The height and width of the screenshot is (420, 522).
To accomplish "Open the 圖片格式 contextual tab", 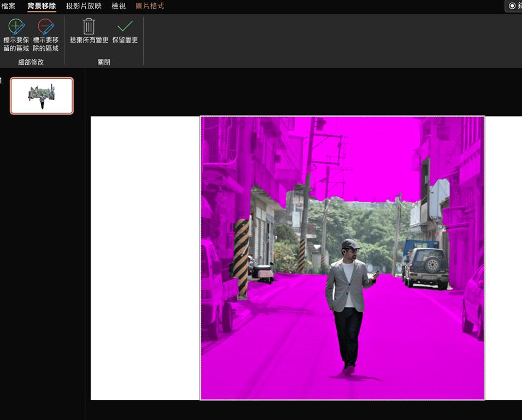I will click(150, 6).
